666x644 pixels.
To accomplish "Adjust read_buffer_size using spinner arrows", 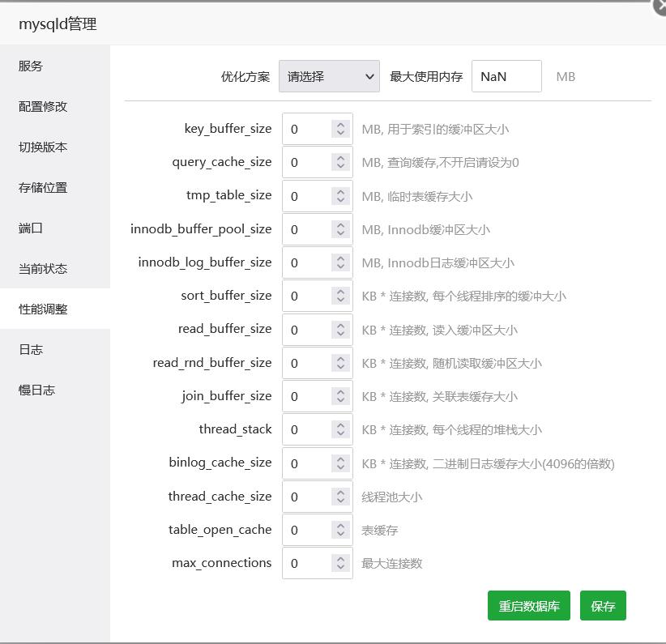I will (x=340, y=330).
